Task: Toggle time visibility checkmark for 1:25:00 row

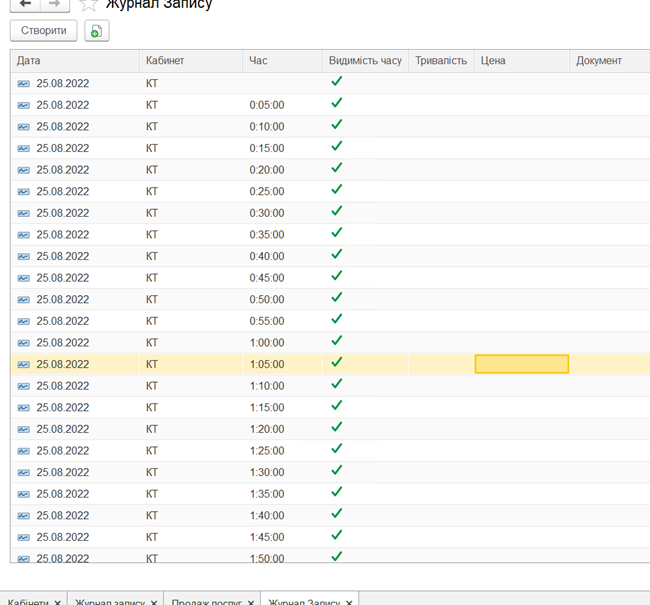Action: (337, 450)
